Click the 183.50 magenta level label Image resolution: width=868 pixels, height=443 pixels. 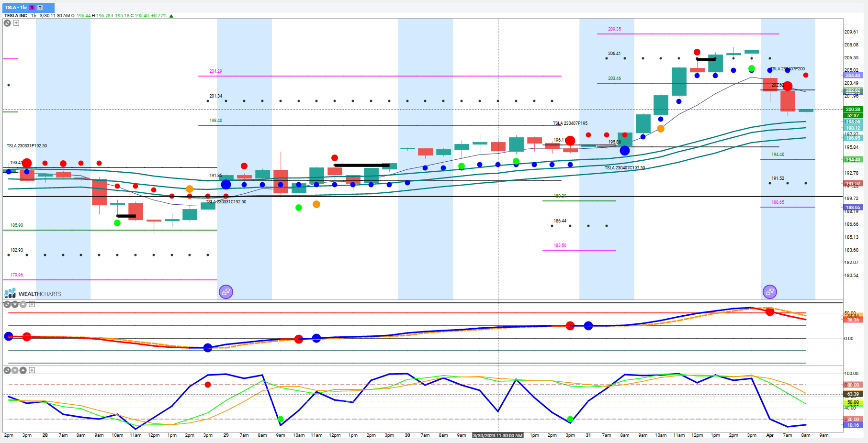tap(560, 245)
